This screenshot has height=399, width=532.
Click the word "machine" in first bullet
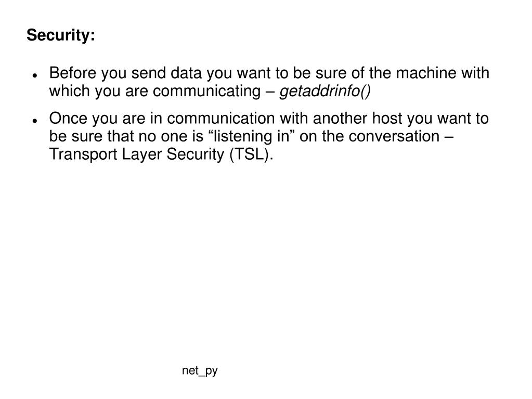click(426, 73)
